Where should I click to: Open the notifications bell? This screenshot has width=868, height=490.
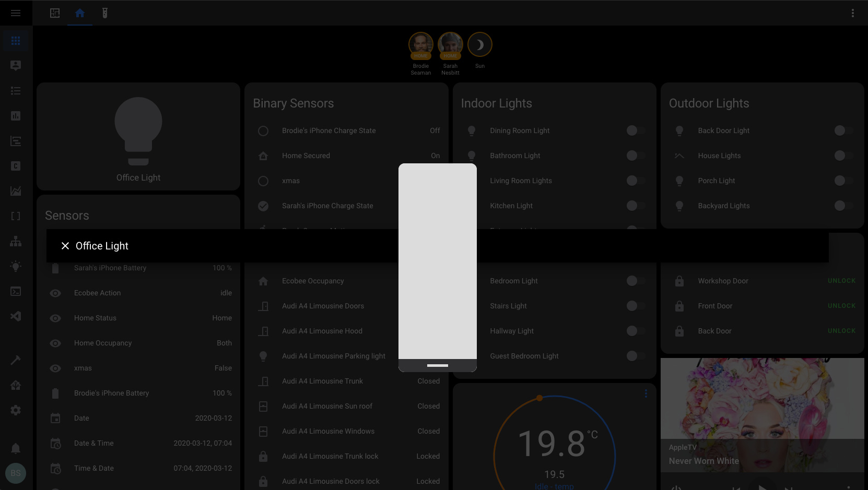click(x=16, y=448)
